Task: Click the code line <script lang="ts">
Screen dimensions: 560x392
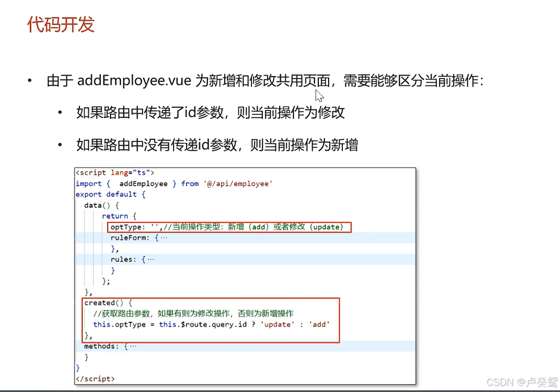Action: (x=115, y=173)
